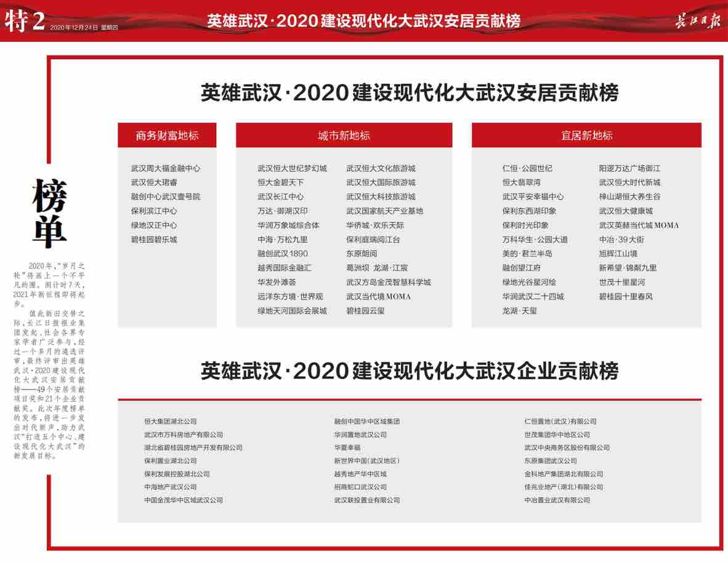Choose 融创武汉1890 from city landmarks

pyautogui.click(x=282, y=254)
